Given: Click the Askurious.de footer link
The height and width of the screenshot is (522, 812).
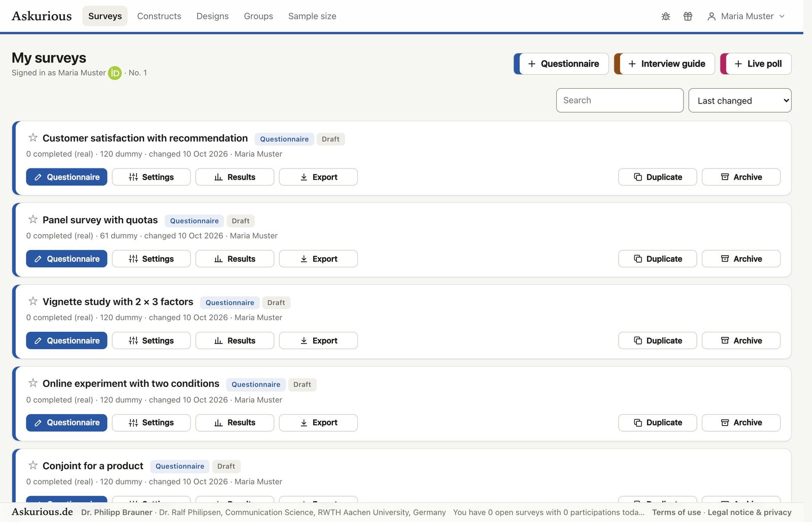Looking at the screenshot, I should click(x=42, y=512).
